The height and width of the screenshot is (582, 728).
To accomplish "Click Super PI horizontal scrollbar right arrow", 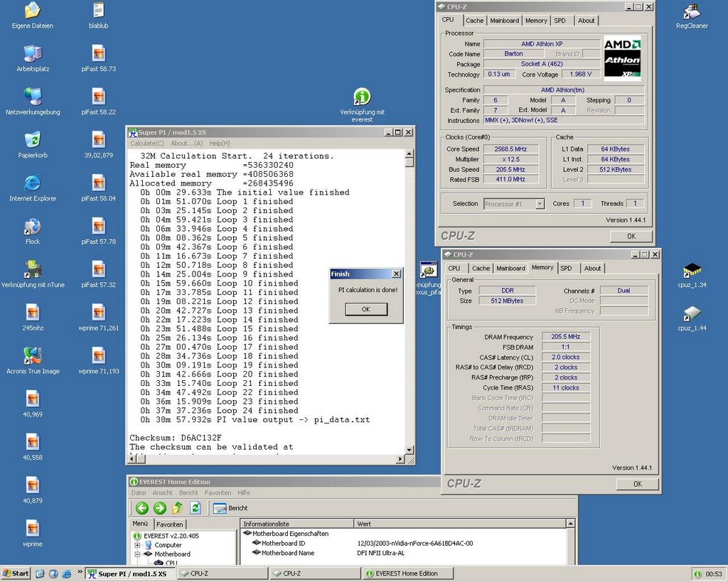I will (400, 459).
